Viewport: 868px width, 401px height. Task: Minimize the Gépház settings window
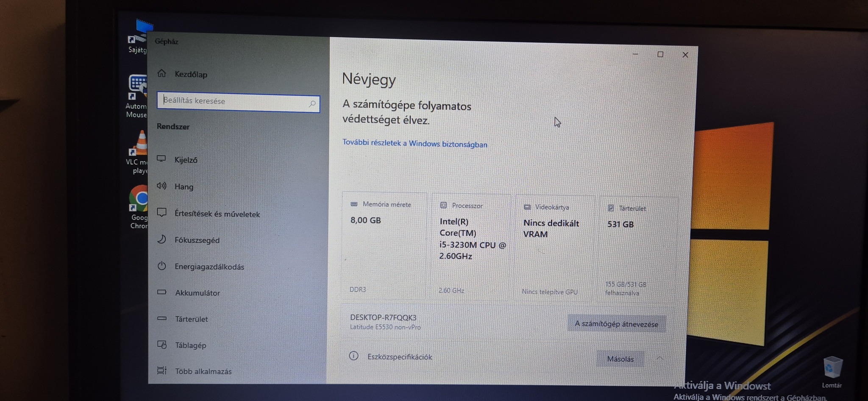pyautogui.click(x=635, y=54)
